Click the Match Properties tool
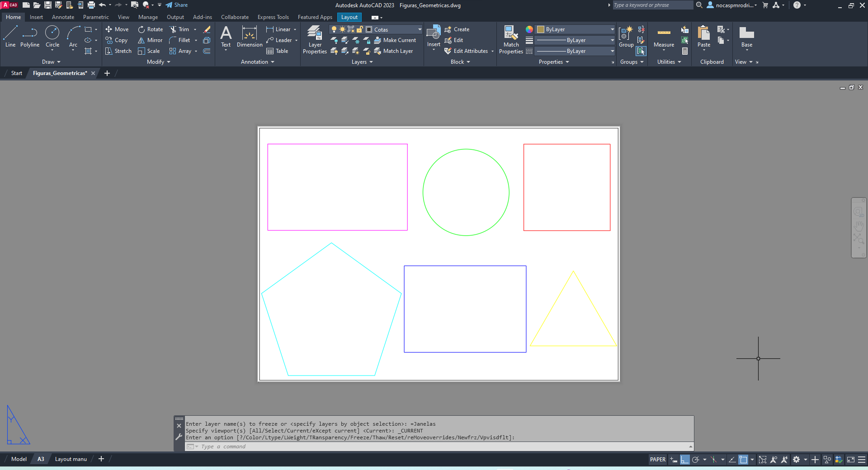The height and width of the screenshot is (470, 868). coord(511,40)
